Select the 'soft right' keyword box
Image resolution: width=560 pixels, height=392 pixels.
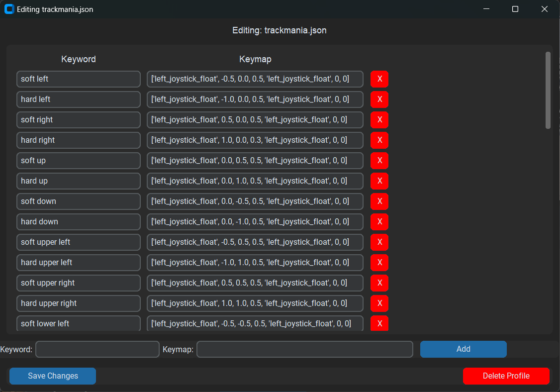tap(79, 120)
